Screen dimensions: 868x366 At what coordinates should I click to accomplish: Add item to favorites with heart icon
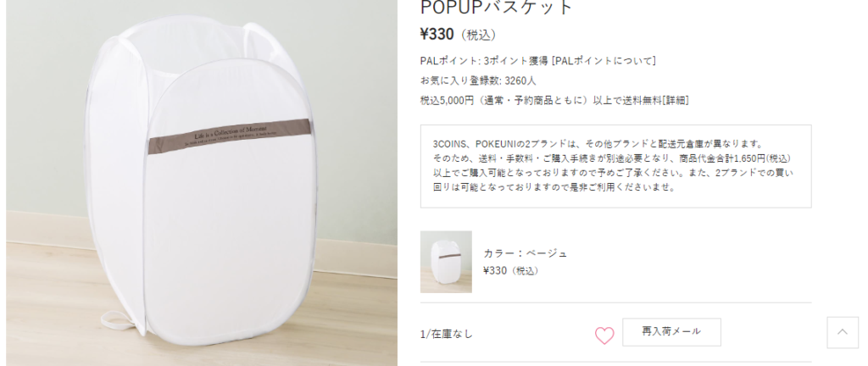pos(604,335)
